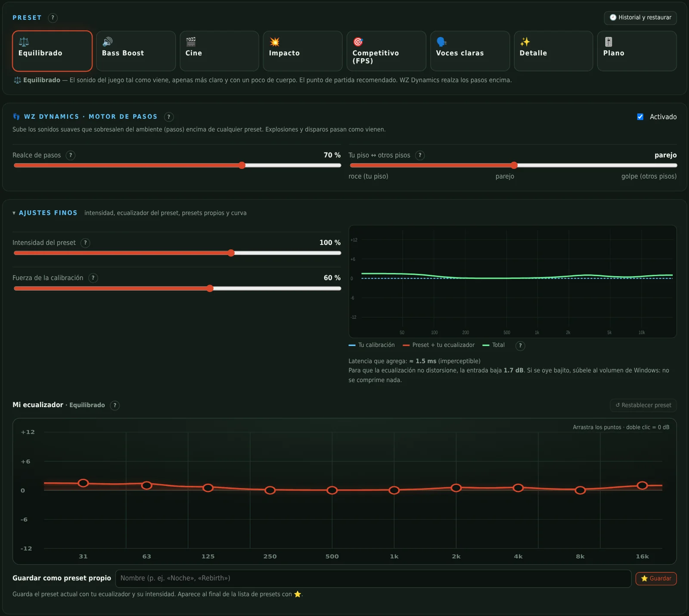Click the Preset + tu ecualizador legend entry
689x616 pixels.
tap(438, 345)
